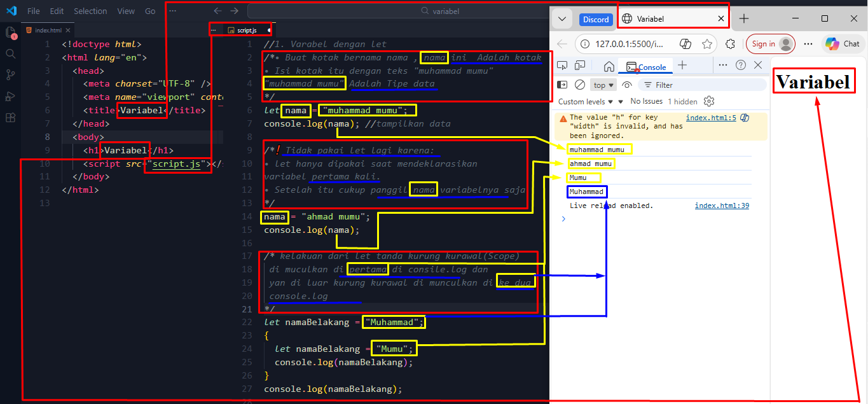Click the index.html:39 source link
The width and height of the screenshot is (868, 404).
(x=722, y=205)
